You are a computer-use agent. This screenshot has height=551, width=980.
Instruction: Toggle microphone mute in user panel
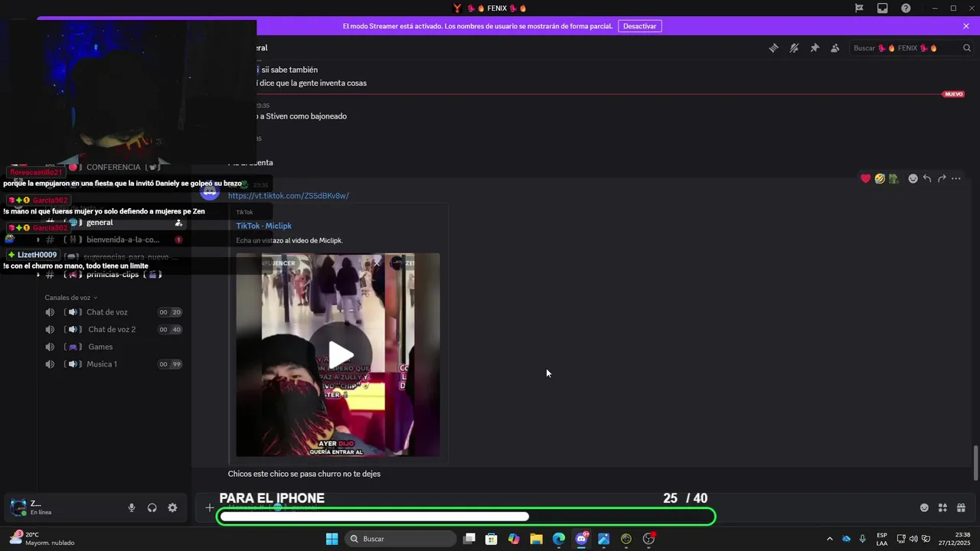(132, 507)
